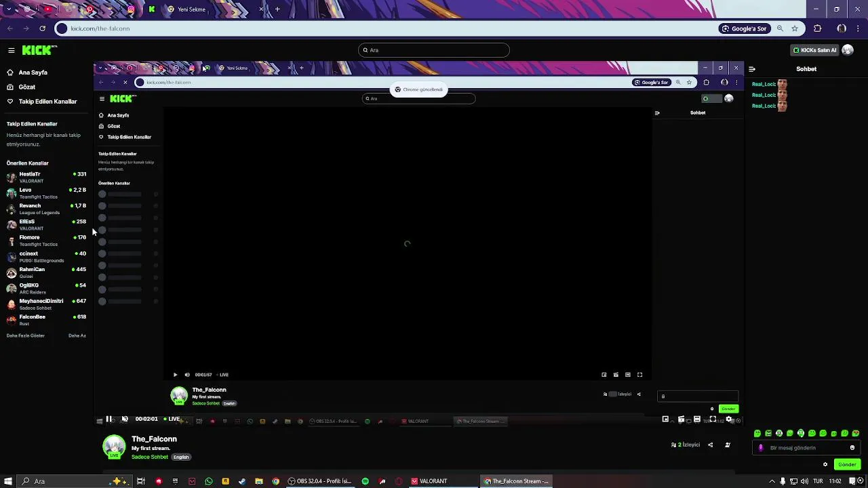Click the Sadece Sohbet category link
This screenshot has height=488, width=868.
[x=150, y=457]
